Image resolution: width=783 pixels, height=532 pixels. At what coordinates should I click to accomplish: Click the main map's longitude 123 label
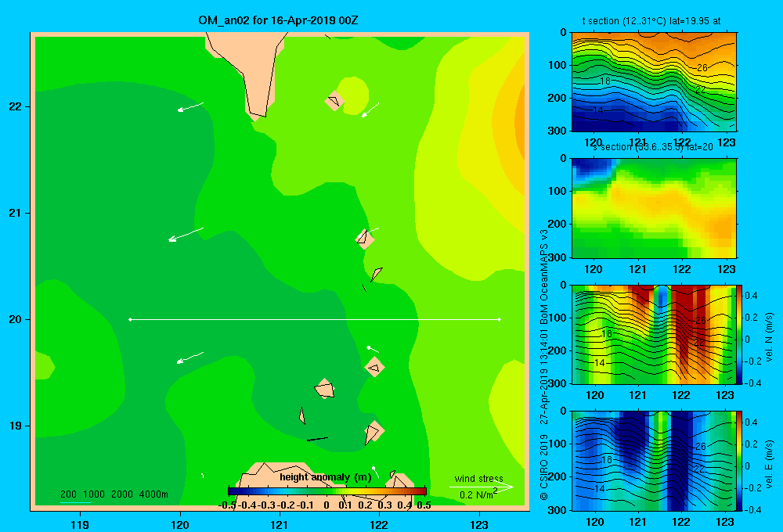click(479, 524)
